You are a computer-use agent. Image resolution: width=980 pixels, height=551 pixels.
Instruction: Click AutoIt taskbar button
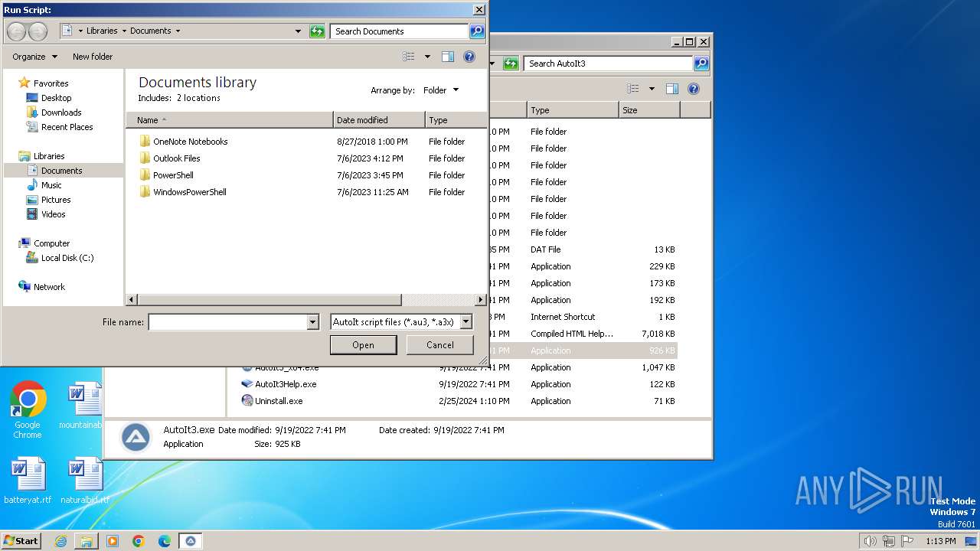(191, 541)
